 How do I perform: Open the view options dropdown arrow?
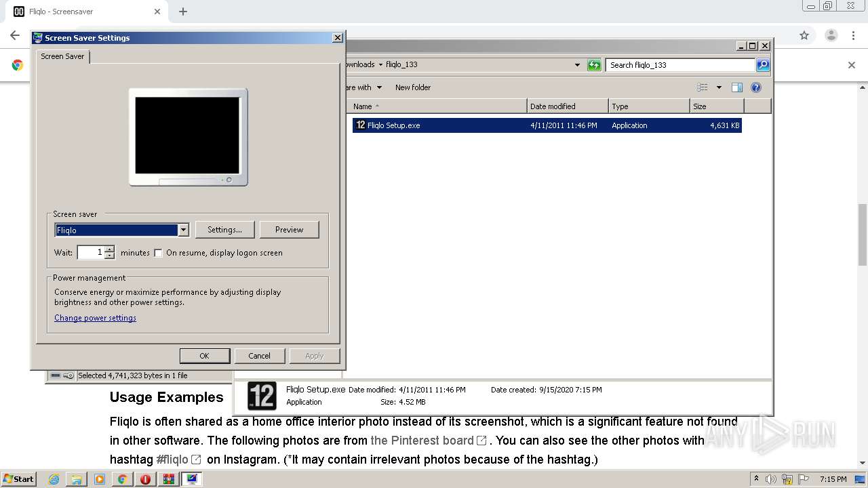click(719, 87)
